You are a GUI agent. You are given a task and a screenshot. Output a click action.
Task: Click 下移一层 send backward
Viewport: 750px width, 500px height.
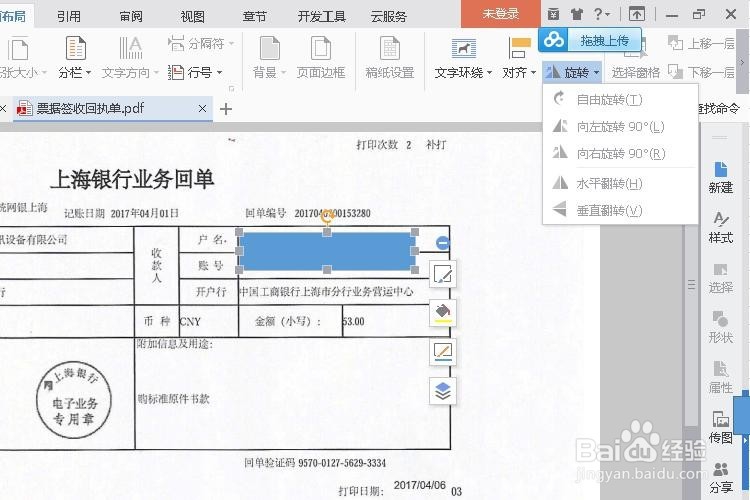tap(701, 72)
